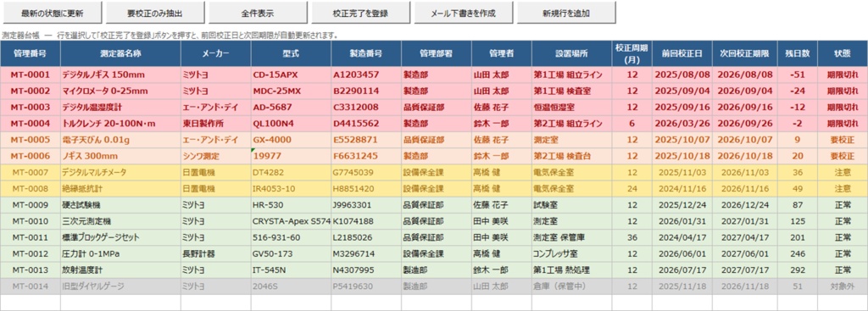This screenshot has height=311, width=868.
Task: Select cell MT-0002
Action: [x=31, y=91]
